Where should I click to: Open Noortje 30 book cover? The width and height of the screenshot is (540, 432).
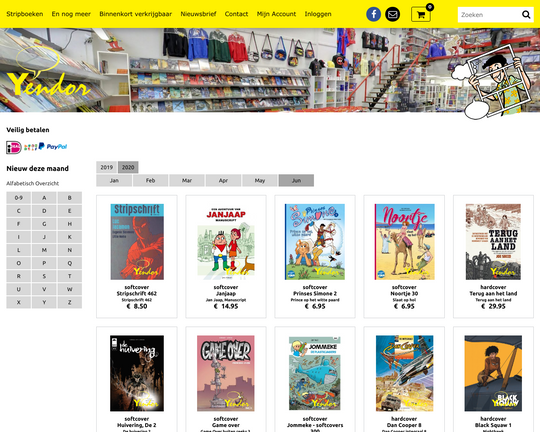point(405,241)
